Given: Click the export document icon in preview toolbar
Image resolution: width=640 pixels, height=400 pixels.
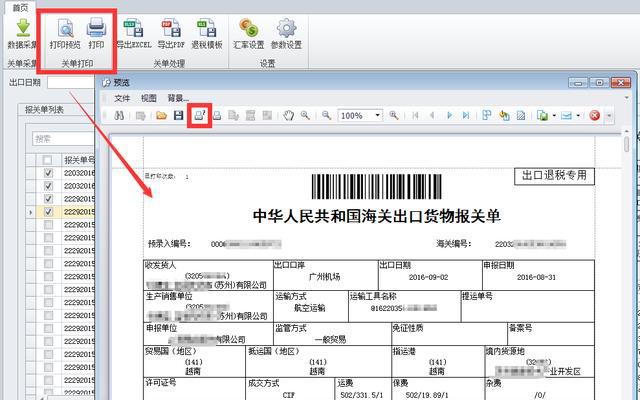Looking at the screenshot, I should point(542,116).
